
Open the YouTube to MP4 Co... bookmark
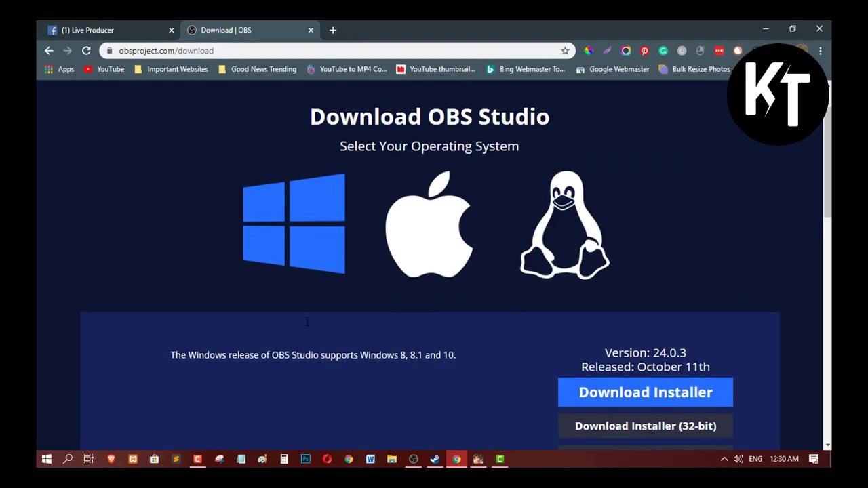[347, 69]
